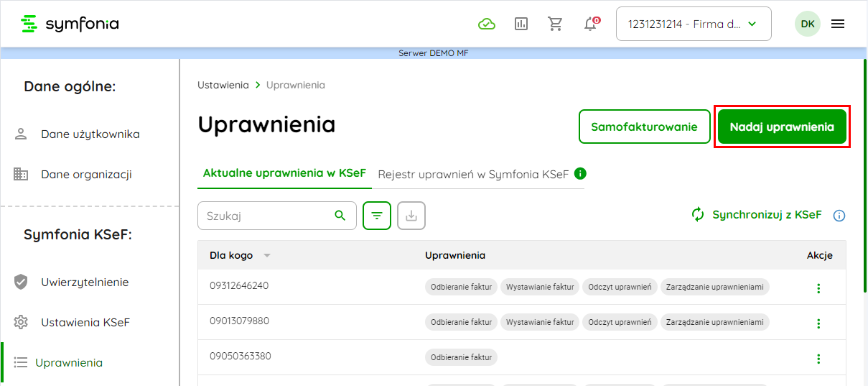Expand the company selector 1231231214 - Firma
868x386 pixels.
pos(694,24)
